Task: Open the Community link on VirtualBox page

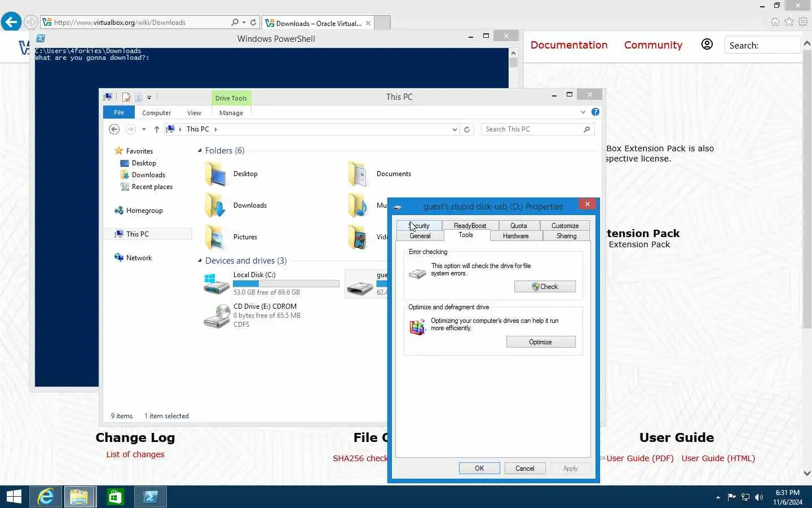Action: coord(653,45)
